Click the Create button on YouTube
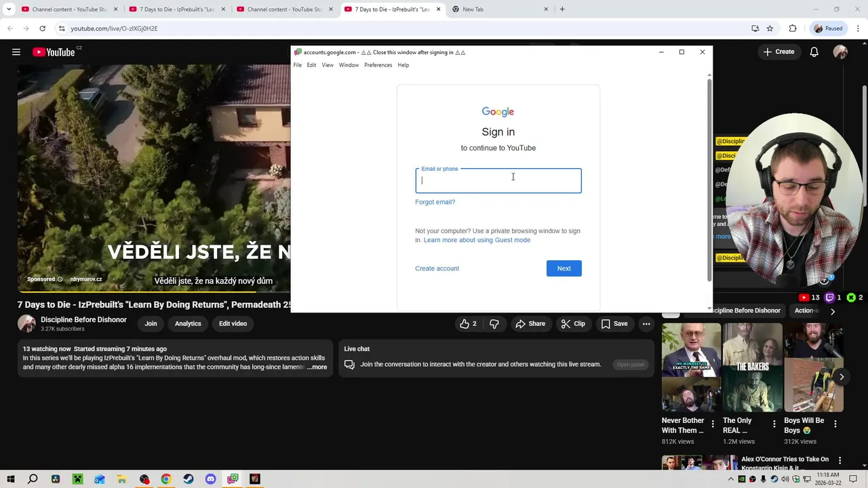The image size is (868, 488). [x=778, y=52]
